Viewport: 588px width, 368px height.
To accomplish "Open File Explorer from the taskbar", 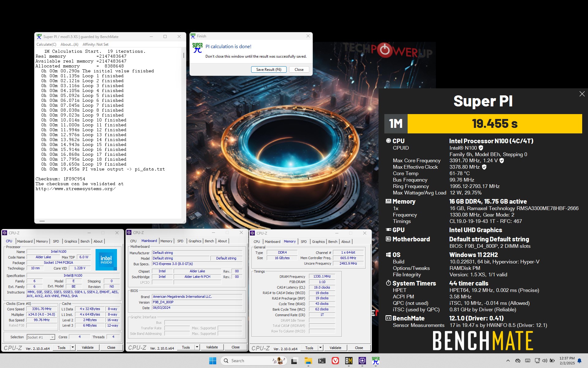I will (x=308, y=361).
